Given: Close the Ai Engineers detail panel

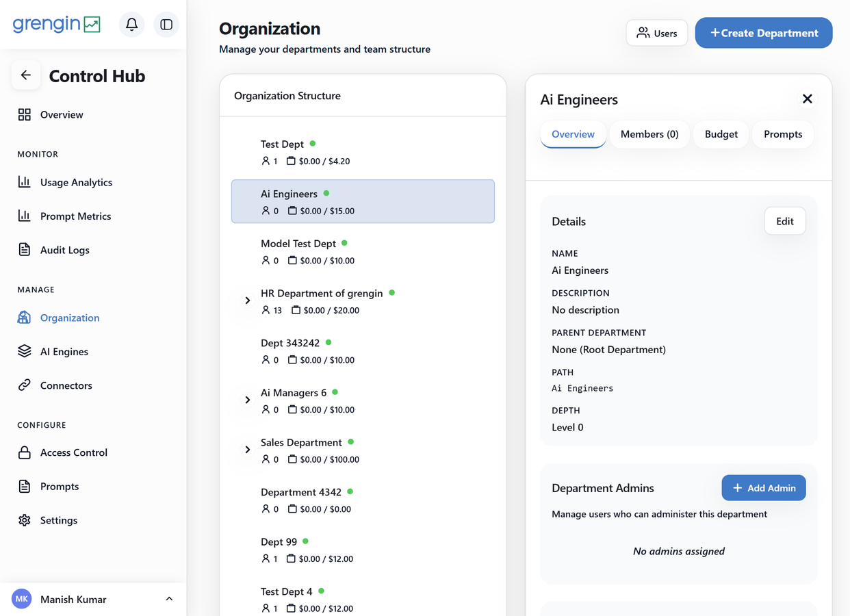Looking at the screenshot, I should point(808,99).
